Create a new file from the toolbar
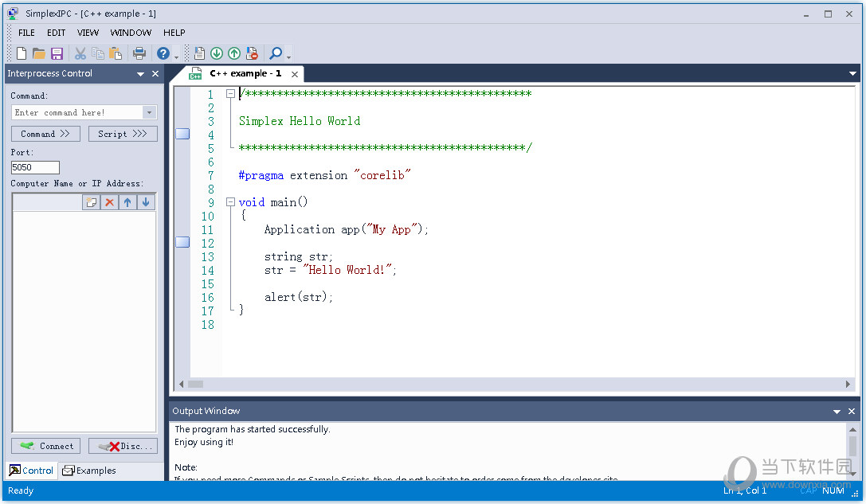This screenshot has width=866, height=504. click(21, 53)
